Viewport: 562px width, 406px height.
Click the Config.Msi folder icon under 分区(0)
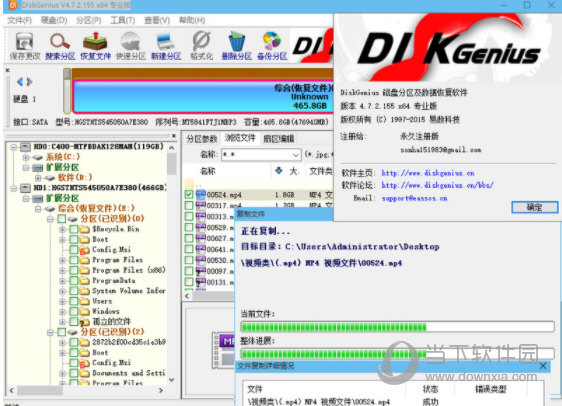pos(85,250)
